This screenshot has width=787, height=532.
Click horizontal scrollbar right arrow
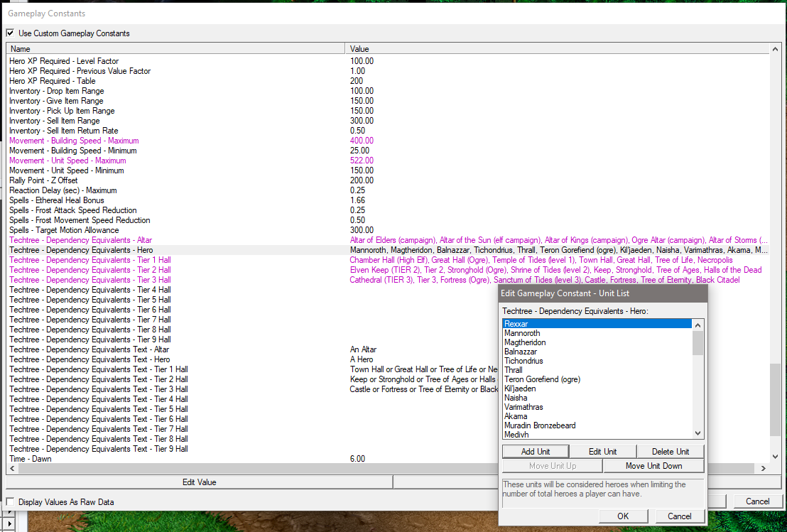pos(763,468)
